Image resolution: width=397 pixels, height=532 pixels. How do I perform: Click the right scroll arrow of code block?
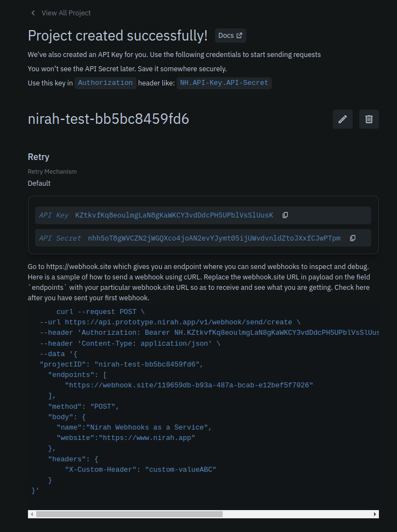coord(375,514)
